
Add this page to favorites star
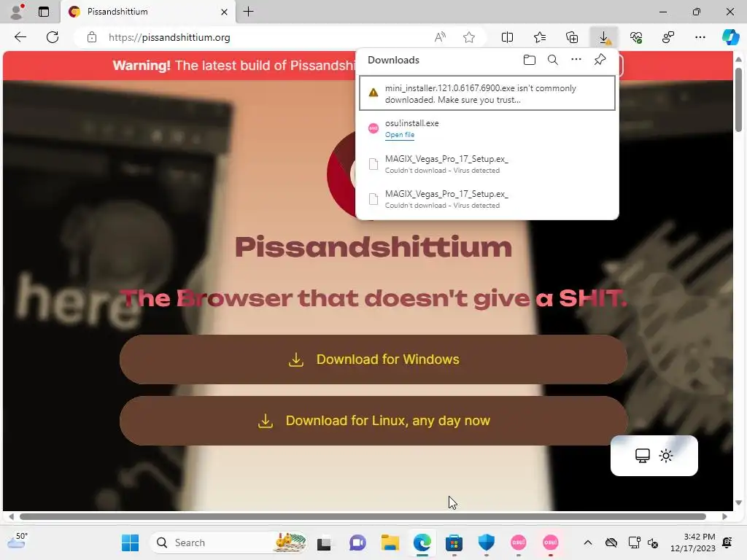(x=469, y=37)
